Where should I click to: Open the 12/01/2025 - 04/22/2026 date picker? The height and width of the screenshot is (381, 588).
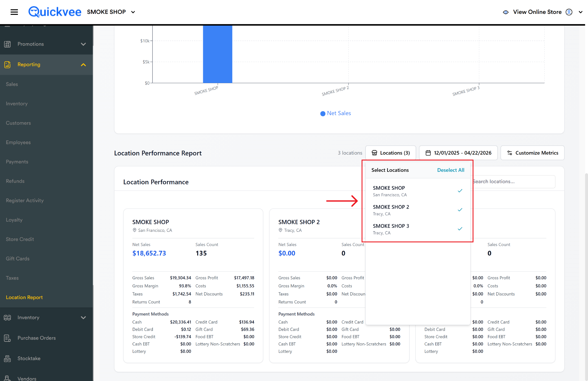point(458,153)
